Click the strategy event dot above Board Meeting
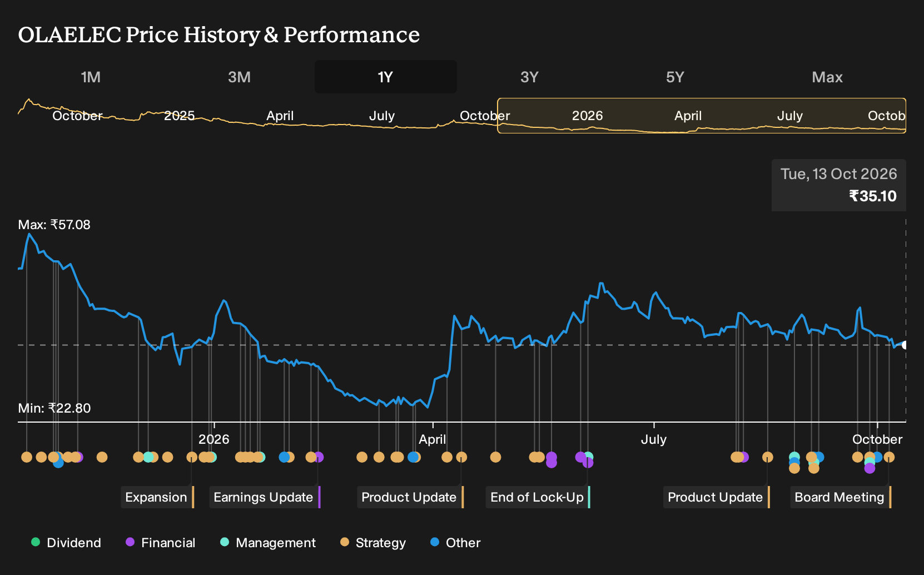924x575 pixels. point(889,457)
